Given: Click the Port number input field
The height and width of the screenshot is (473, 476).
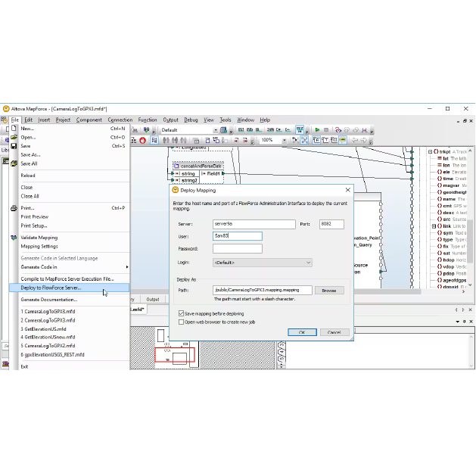Looking at the screenshot, I should (x=331, y=224).
